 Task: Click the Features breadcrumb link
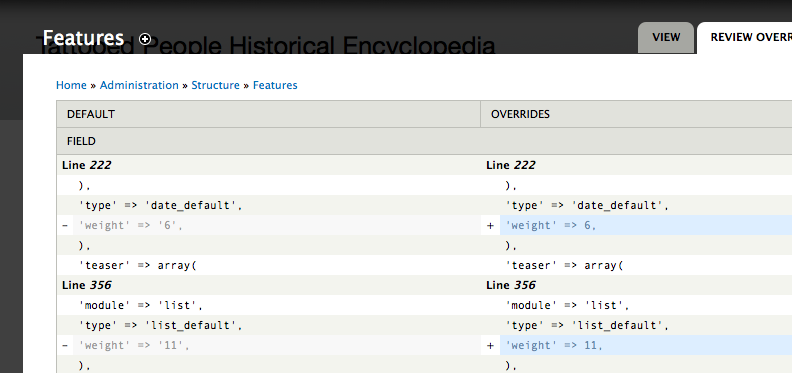[275, 85]
